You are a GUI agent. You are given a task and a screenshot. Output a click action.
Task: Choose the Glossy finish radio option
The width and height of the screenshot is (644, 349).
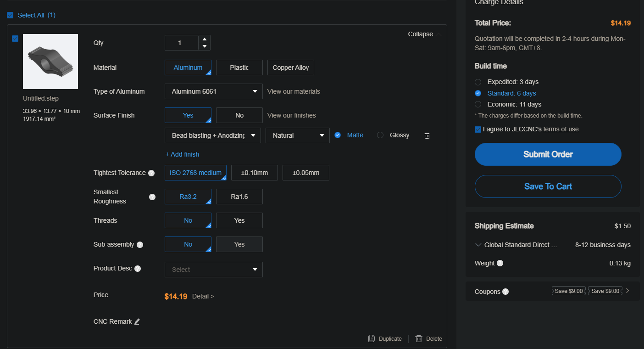pos(380,135)
